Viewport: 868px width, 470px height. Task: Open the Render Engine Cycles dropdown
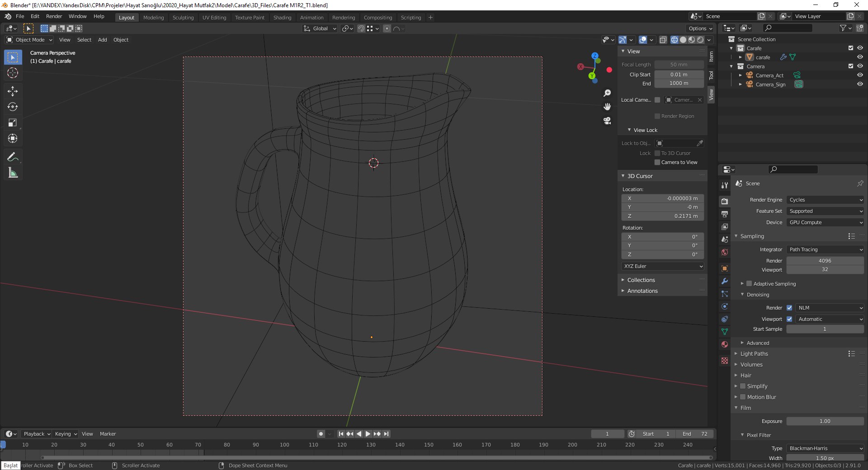pyautogui.click(x=825, y=200)
